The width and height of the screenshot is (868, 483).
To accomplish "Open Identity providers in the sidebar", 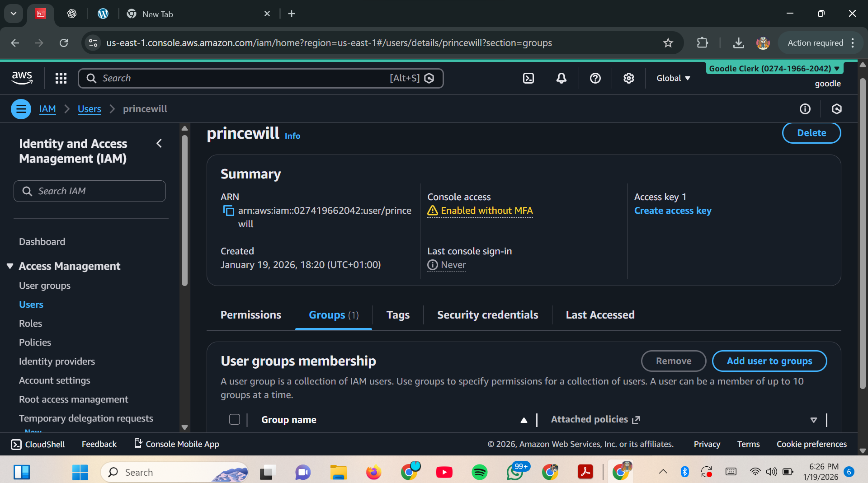I will 57,361.
